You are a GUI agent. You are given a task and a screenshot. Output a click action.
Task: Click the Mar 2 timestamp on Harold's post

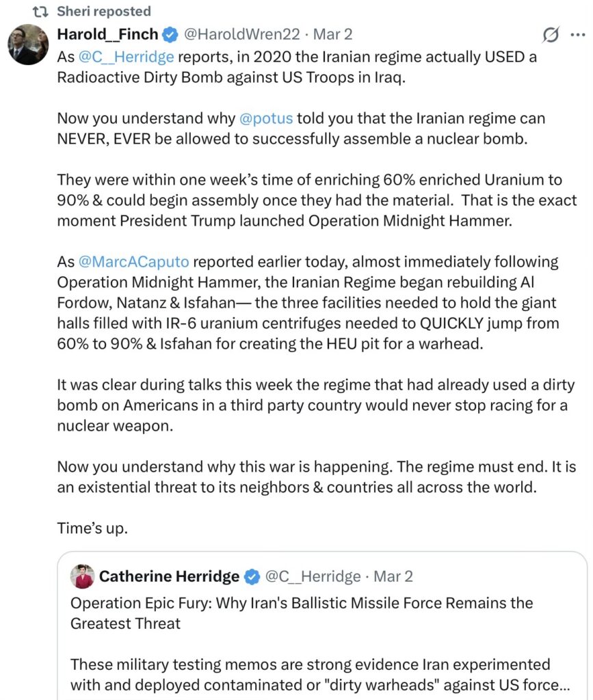[x=332, y=34]
